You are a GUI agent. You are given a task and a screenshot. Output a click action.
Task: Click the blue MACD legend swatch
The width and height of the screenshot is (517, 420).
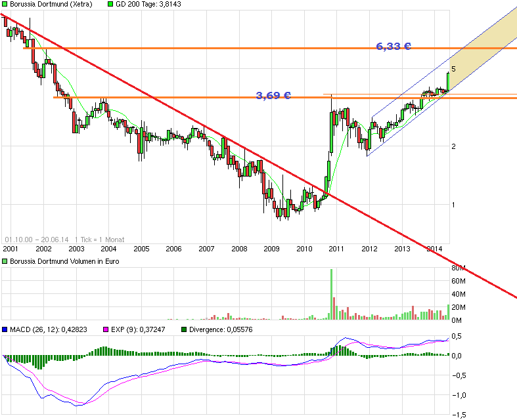click(5, 329)
